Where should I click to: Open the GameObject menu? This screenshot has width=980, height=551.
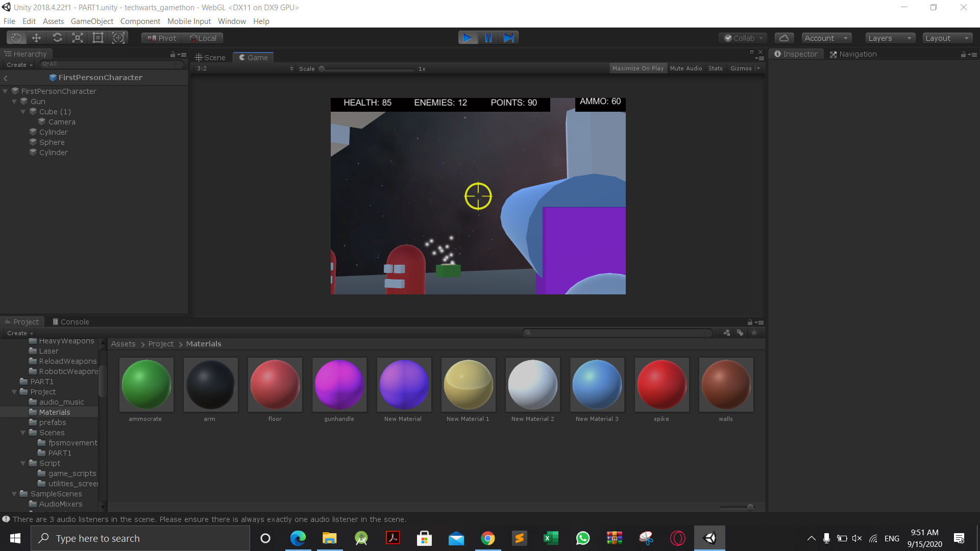pos(92,21)
